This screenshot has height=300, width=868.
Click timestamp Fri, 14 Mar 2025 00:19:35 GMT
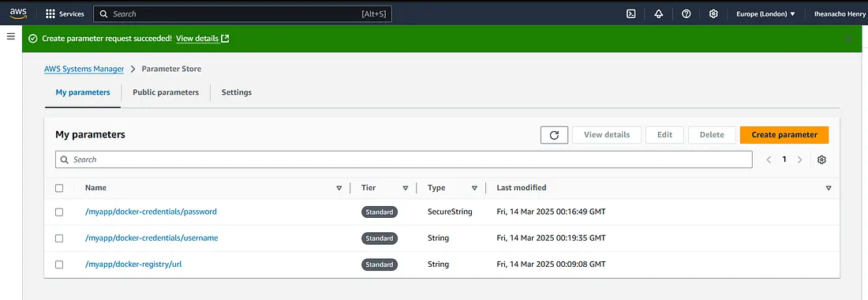point(552,238)
